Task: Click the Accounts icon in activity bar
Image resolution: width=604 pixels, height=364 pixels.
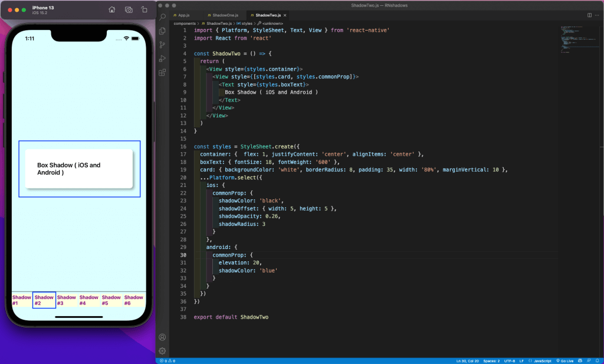Action: [x=163, y=337]
